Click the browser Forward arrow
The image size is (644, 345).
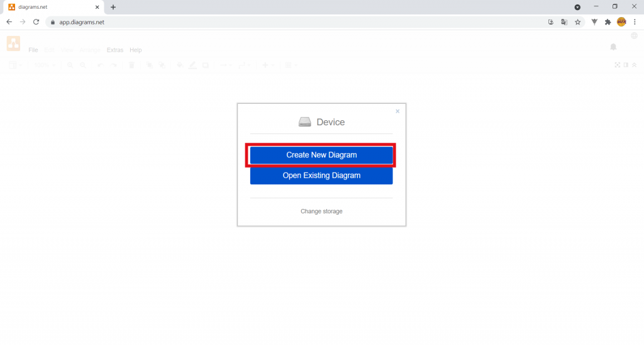click(23, 22)
